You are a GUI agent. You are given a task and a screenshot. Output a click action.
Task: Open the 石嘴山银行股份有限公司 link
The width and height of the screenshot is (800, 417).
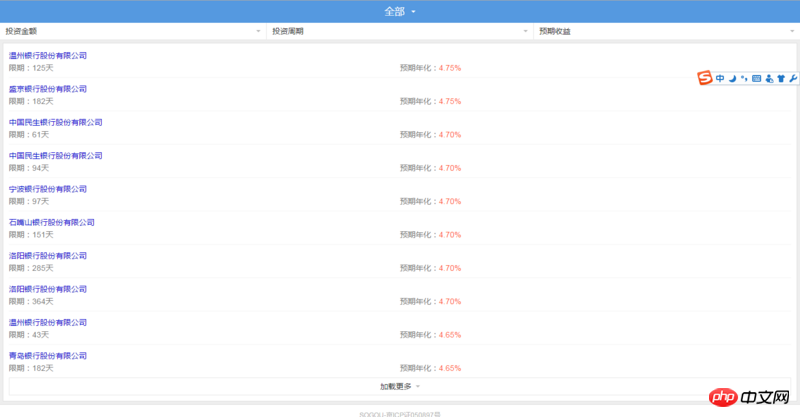[52, 223]
